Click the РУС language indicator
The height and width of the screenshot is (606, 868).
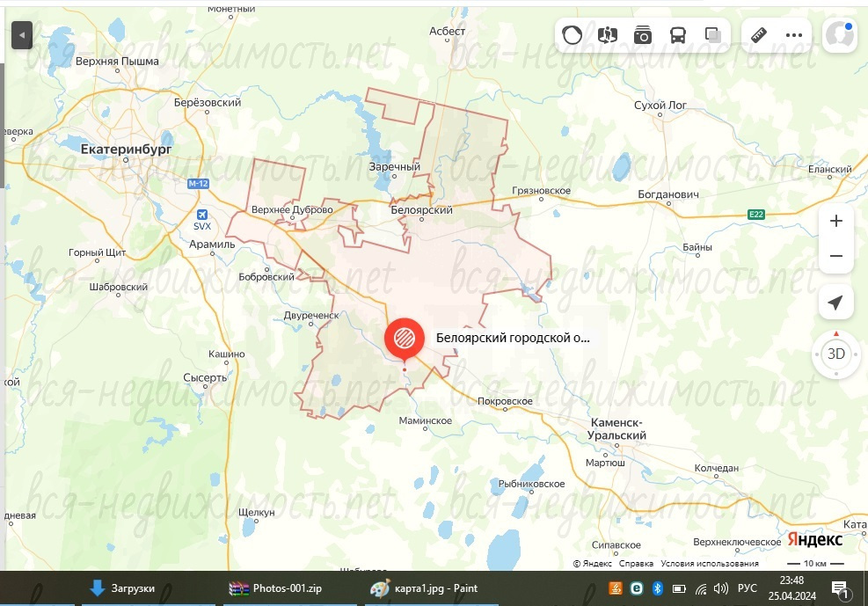pyautogui.click(x=747, y=588)
